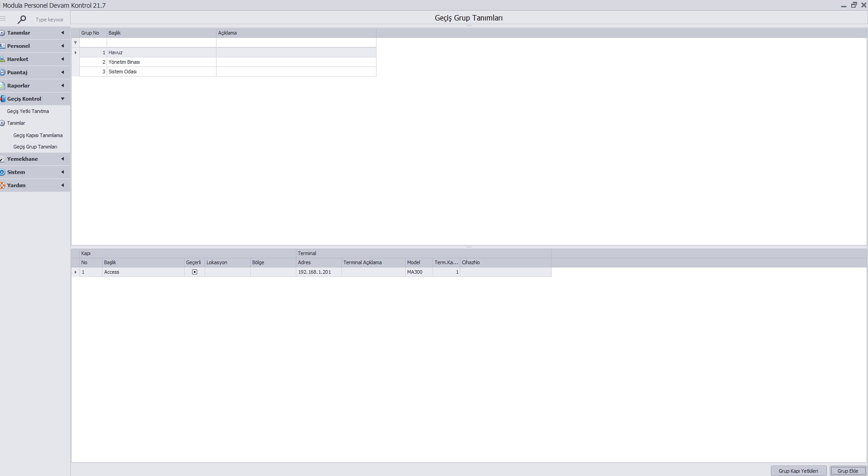Click the Raporlar chart icon

click(3, 86)
